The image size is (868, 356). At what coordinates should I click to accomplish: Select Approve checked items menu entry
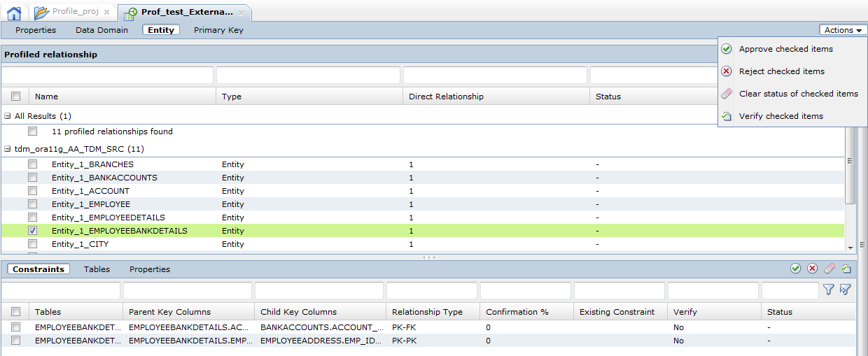(x=786, y=49)
